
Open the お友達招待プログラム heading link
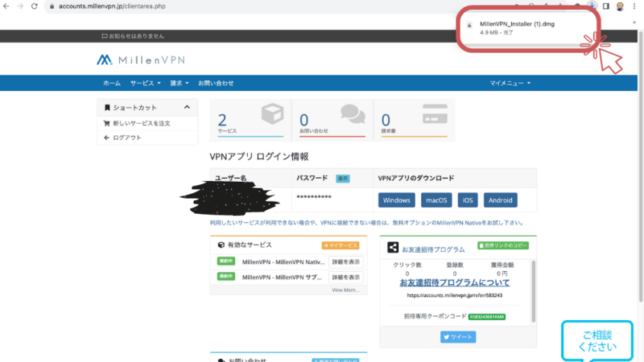click(x=433, y=250)
